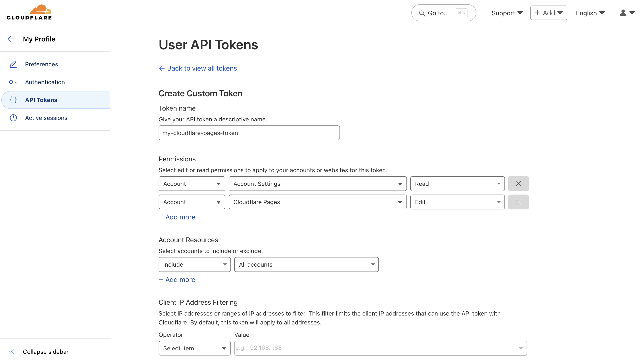Remove the Cloudflare Pages permission row
Image resolution: width=642 pixels, height=364 pixels.
point(518,202)
